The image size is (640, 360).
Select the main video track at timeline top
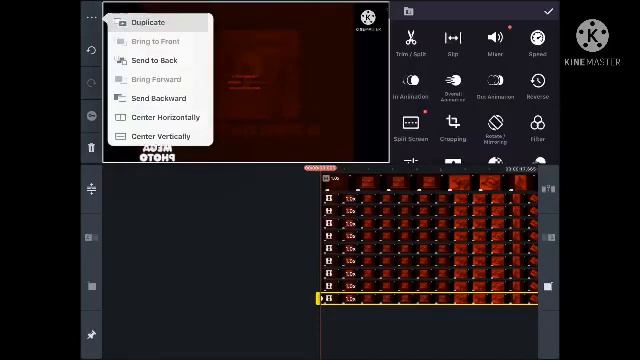[429, 183]
